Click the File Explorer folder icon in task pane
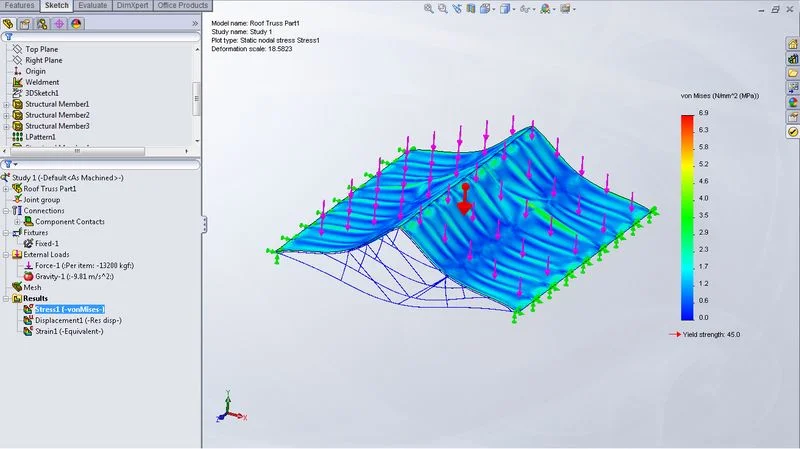Viewport: 800px width, 449px height. [792, 72]
